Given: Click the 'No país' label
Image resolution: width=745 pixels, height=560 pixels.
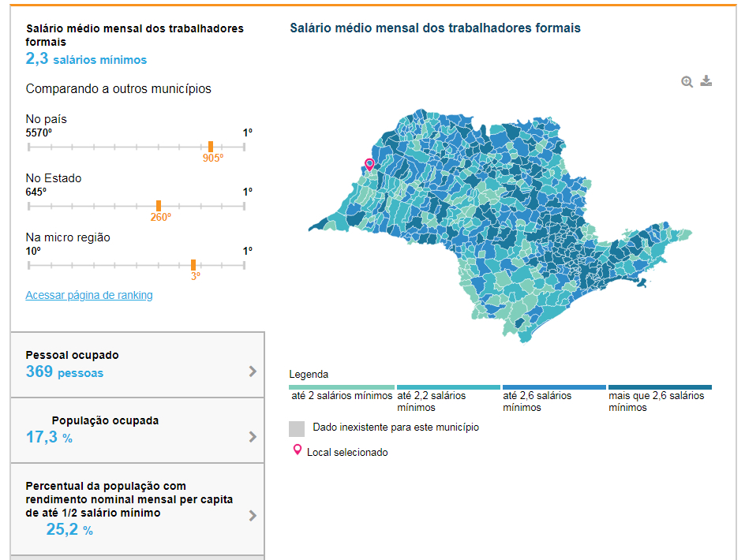Looking at the screenshot, I should coord(46,119).
